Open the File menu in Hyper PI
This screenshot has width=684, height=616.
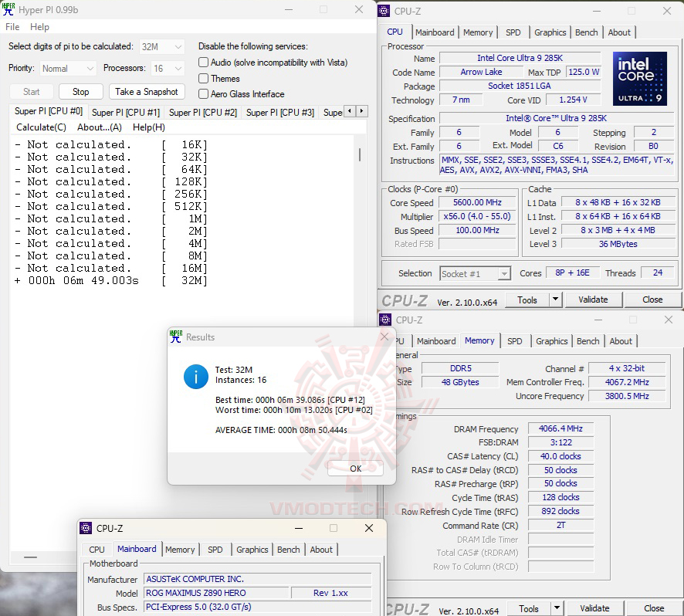12,27
